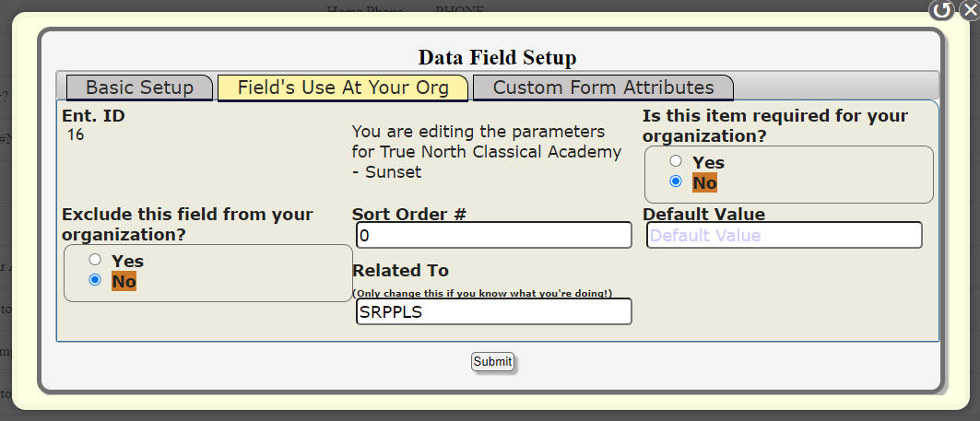Click the Sort Order # input field
This screenshot has width=980, height=421.
[x=493, y=236]
